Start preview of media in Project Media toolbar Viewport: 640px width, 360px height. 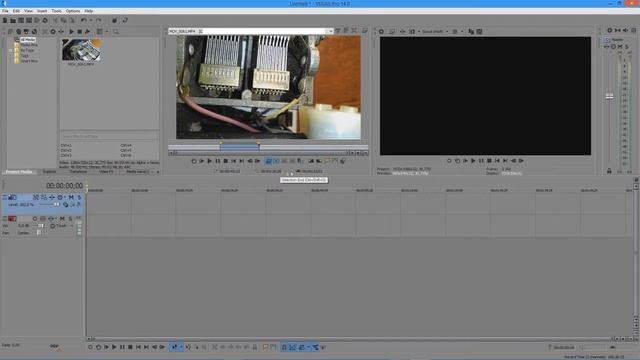71,31
